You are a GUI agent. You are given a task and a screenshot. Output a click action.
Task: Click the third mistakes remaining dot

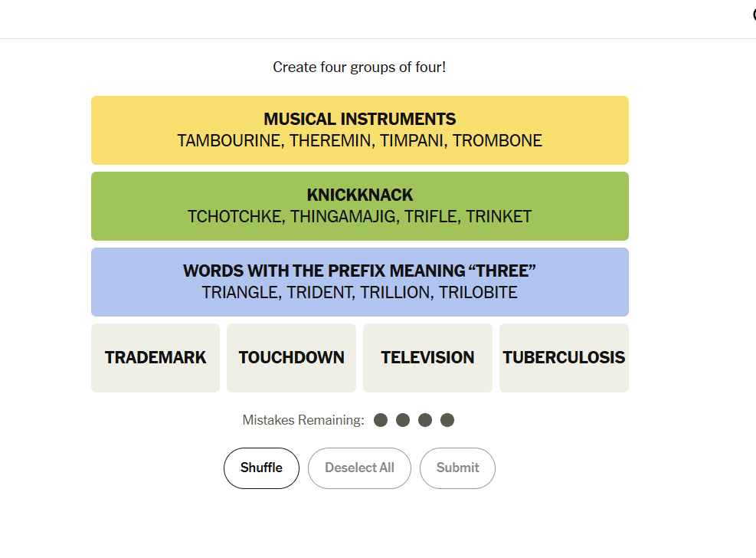click(x=425, y=420)
